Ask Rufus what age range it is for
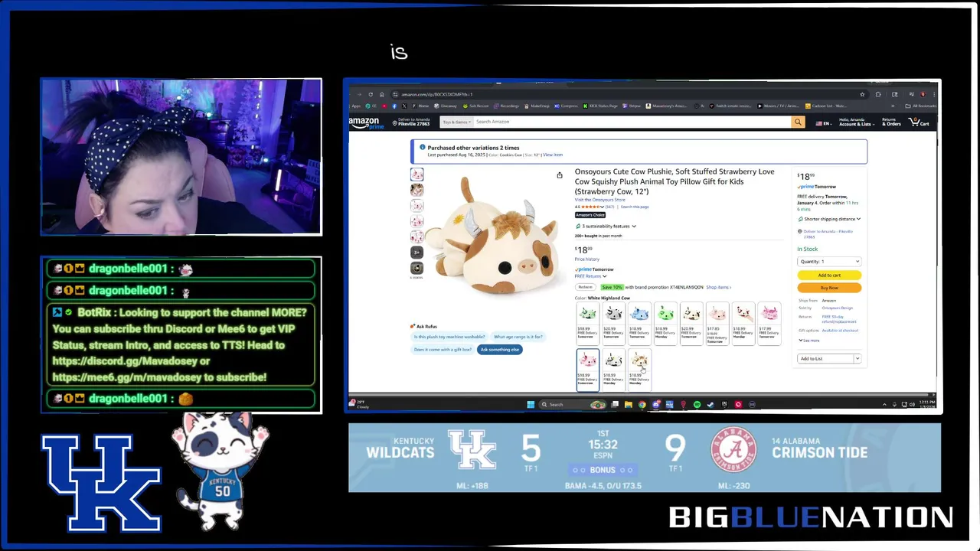 click(x=518, y=337)
